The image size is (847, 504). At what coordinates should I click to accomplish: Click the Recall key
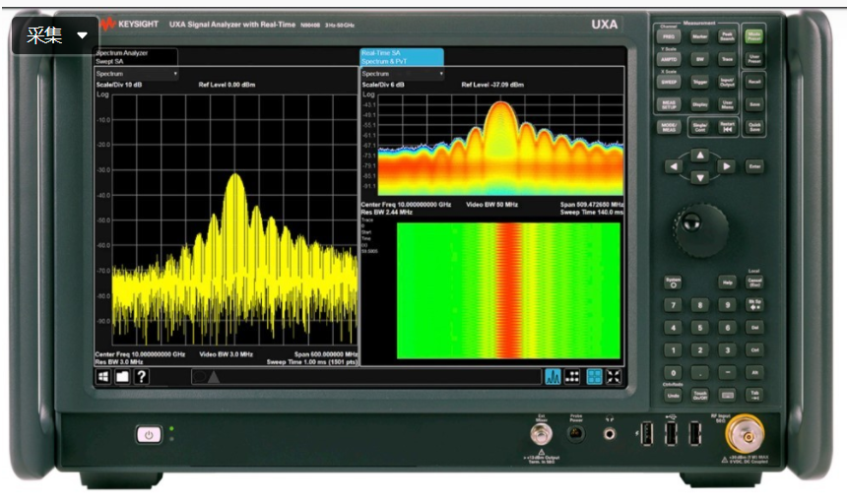click(754, 82)
